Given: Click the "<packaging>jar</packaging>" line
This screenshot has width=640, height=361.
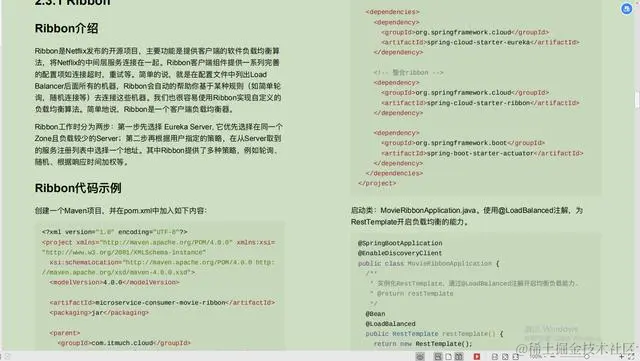Looking at the screenshot, I should pos(99,312).
